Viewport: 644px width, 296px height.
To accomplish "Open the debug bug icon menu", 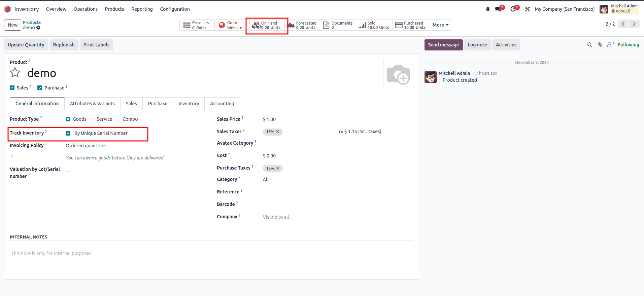I will pyautogui.click(x=488, y=9).
